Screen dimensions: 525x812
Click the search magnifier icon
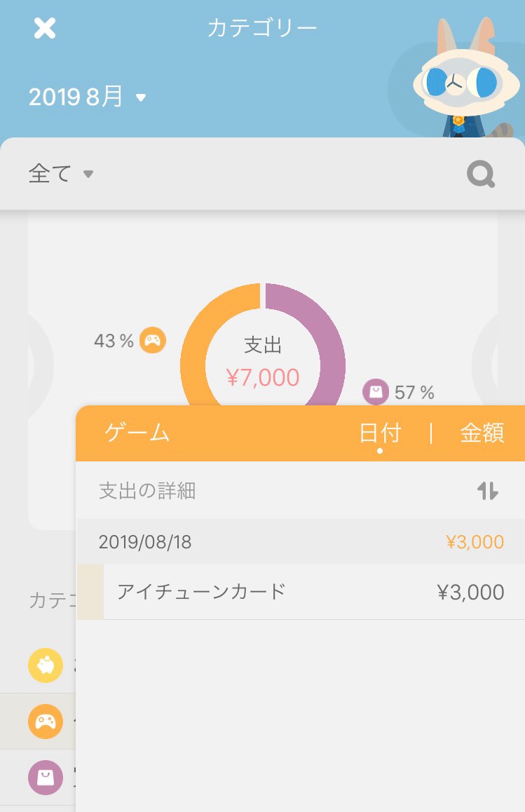point(481,174)
